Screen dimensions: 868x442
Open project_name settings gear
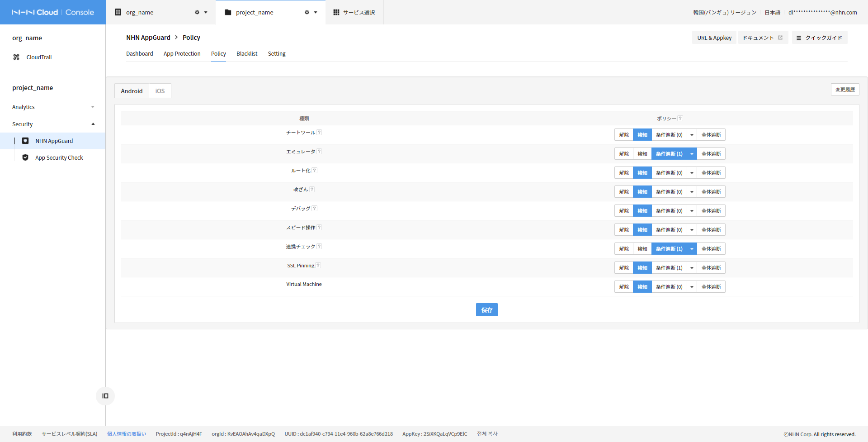tap(307, 12)
